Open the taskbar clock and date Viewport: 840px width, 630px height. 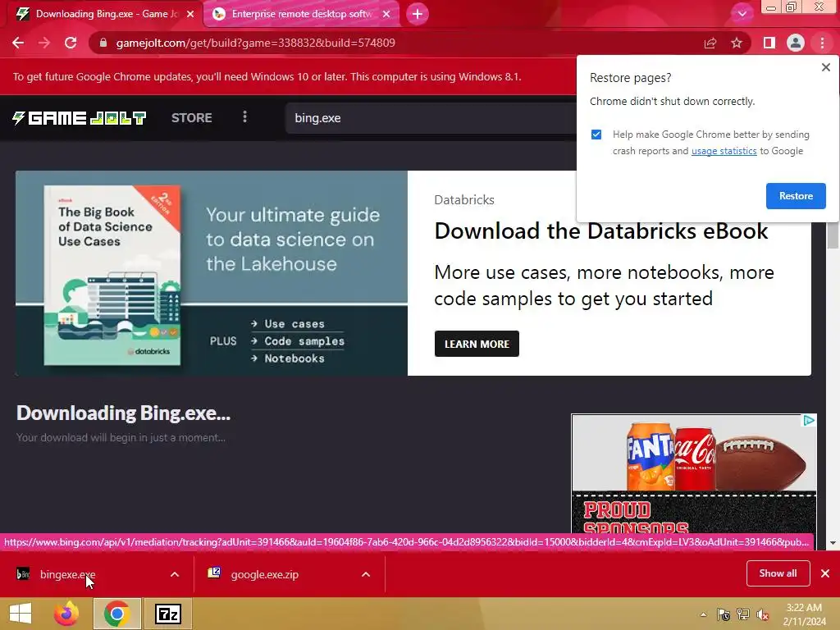(x=804, y=614)
